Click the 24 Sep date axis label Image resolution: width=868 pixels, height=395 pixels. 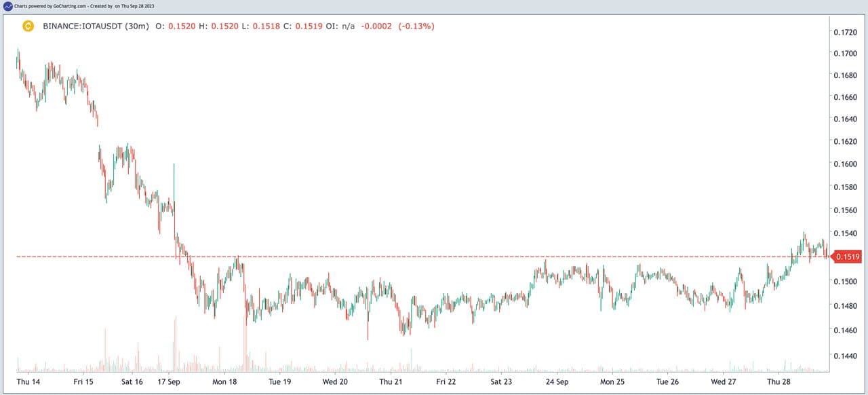557,382
